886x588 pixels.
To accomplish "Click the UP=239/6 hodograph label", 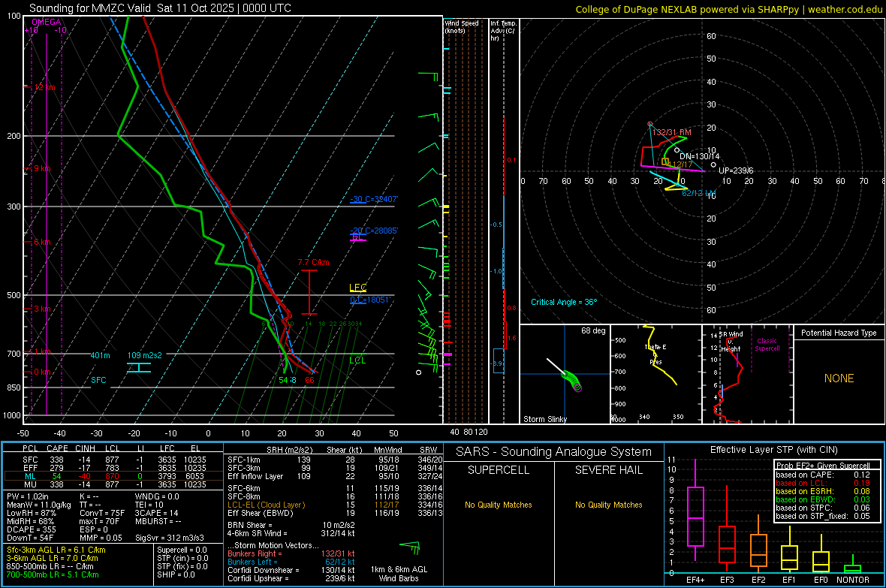I will tap(736, 170).
